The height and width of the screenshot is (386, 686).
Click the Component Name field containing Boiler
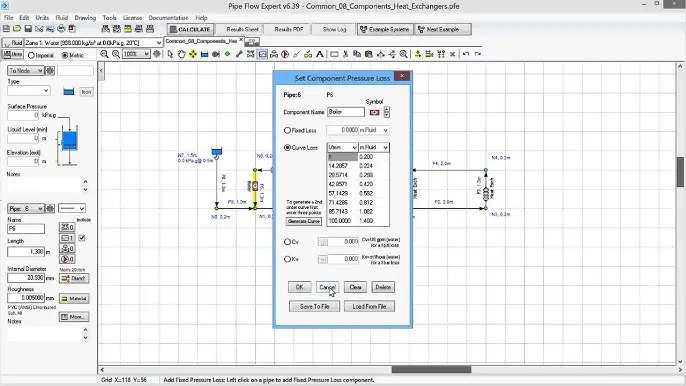(x=346, y=112)
